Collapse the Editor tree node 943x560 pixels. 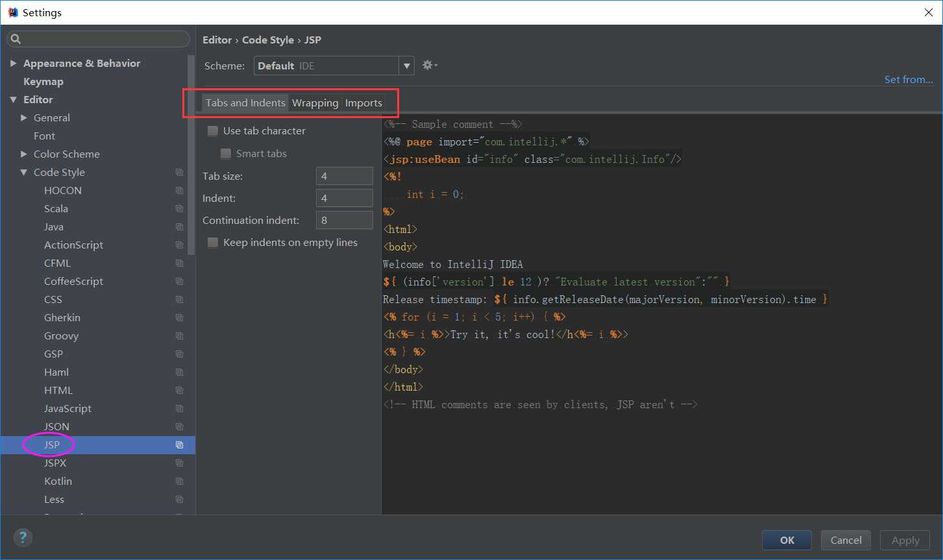[13, 100]
